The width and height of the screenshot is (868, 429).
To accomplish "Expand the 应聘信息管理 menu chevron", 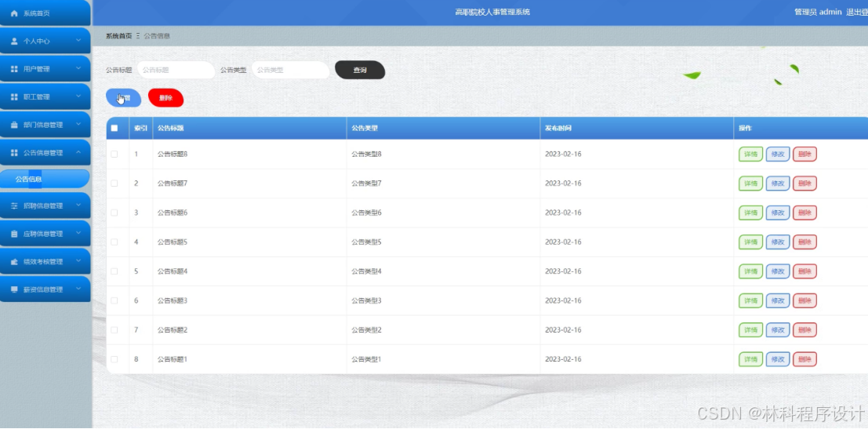I will pyautogui.click(x=78, y=233).
